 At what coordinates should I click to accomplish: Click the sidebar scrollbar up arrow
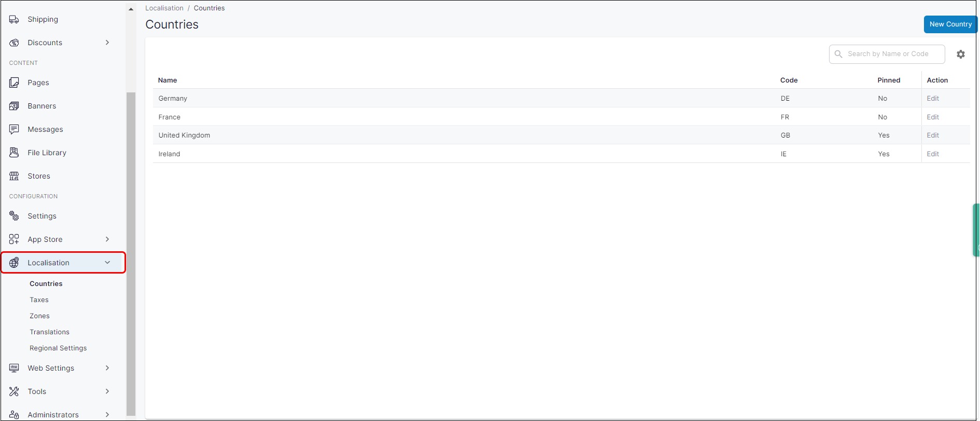coord(131,9)
